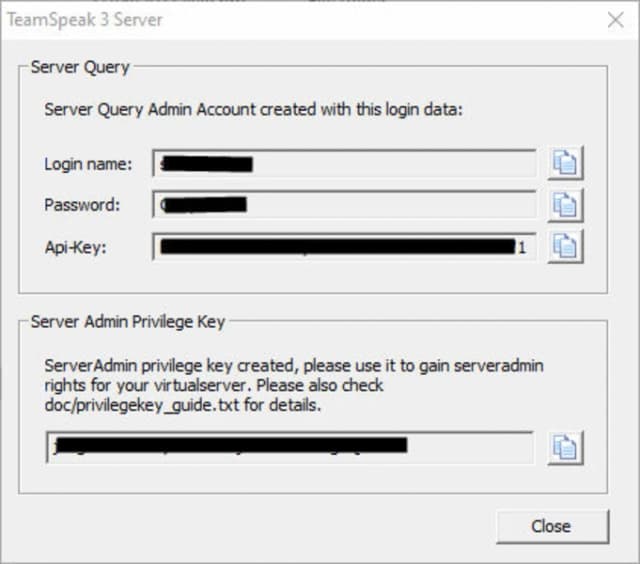Select the privilege key text field
The height and width of the screenshot is (564, 640).
click(289, 447)
